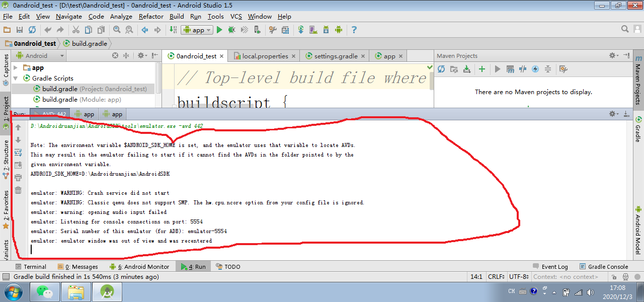The image size is (644, 302).
Task: Undo the last action via toolbar
Action: point(48,30)
